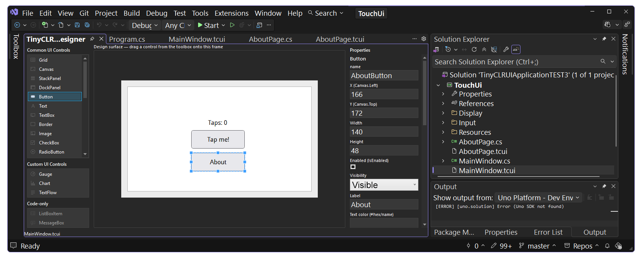
Task: Close the TinyCLR designer tab
Action: pyautogui.click(x=101, y=39)
